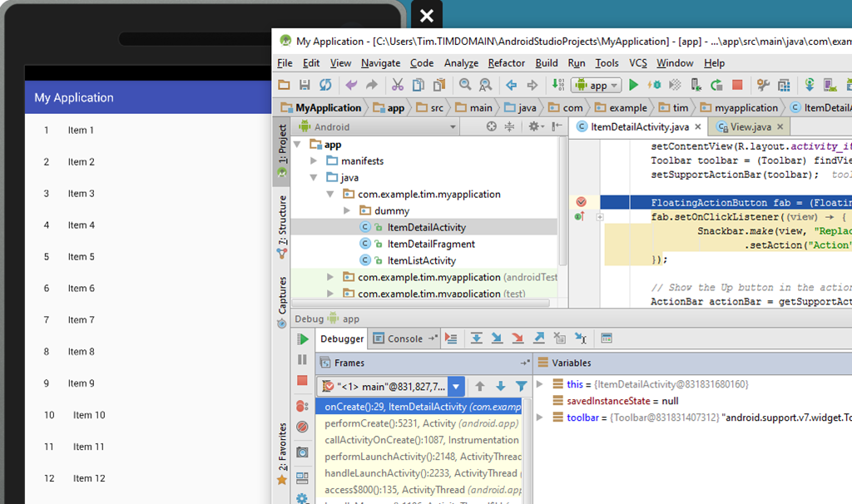The image size is (852, 504).
Task: Click the Resume Program green icon
Action: pyautogui.click(x=303, y=339)
